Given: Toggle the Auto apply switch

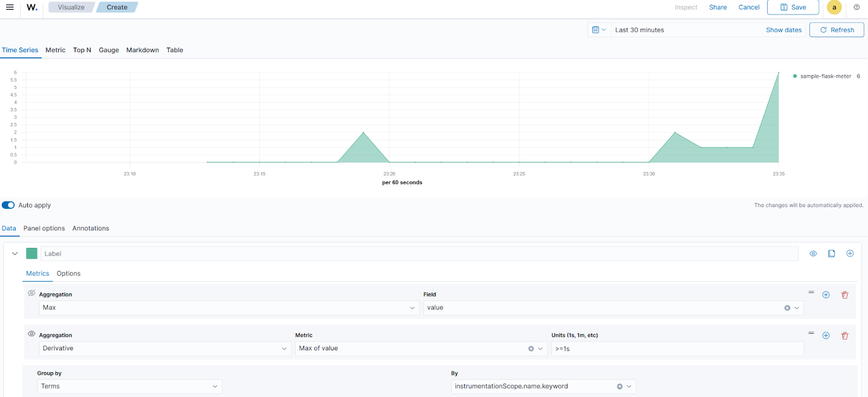Looking at the screenshot, I should coord(8,205).
